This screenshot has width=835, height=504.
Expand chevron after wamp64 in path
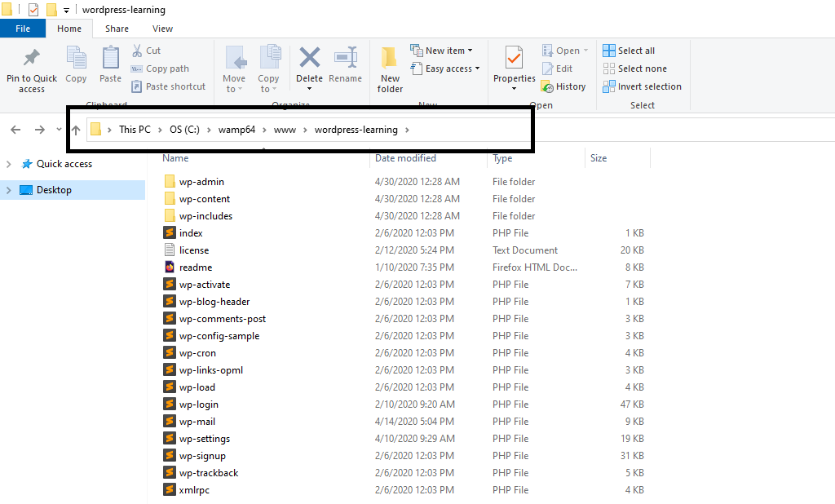click(264, 130)
